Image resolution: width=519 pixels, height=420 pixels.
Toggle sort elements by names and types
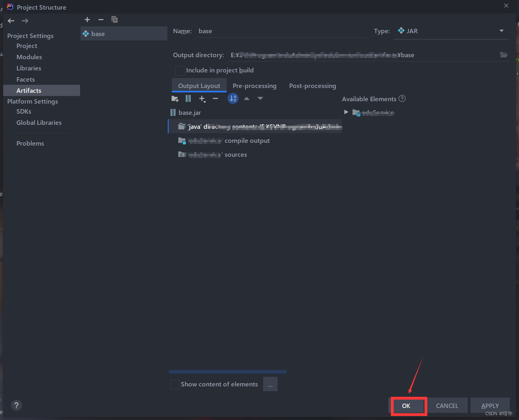[x=233, y=98]
